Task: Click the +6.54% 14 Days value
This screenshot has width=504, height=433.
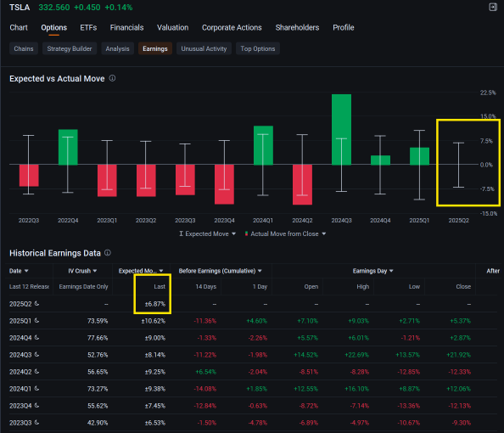Action: [x=206, y=372]
